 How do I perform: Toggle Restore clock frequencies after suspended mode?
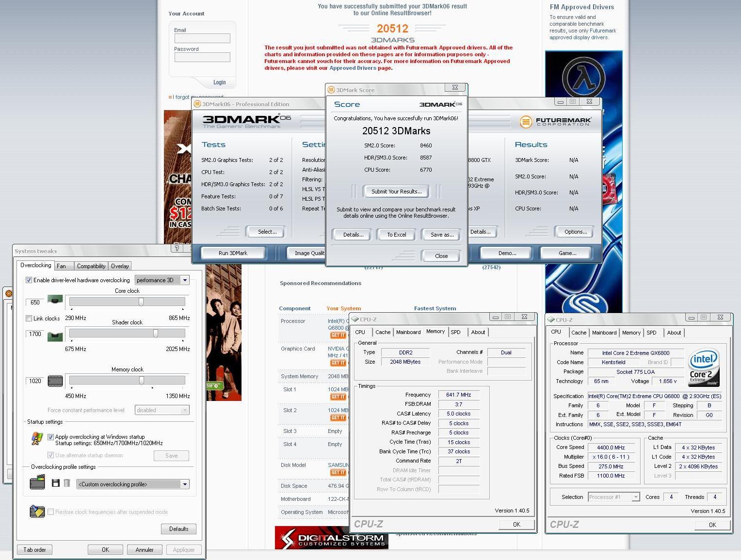(x=50, y=512)
